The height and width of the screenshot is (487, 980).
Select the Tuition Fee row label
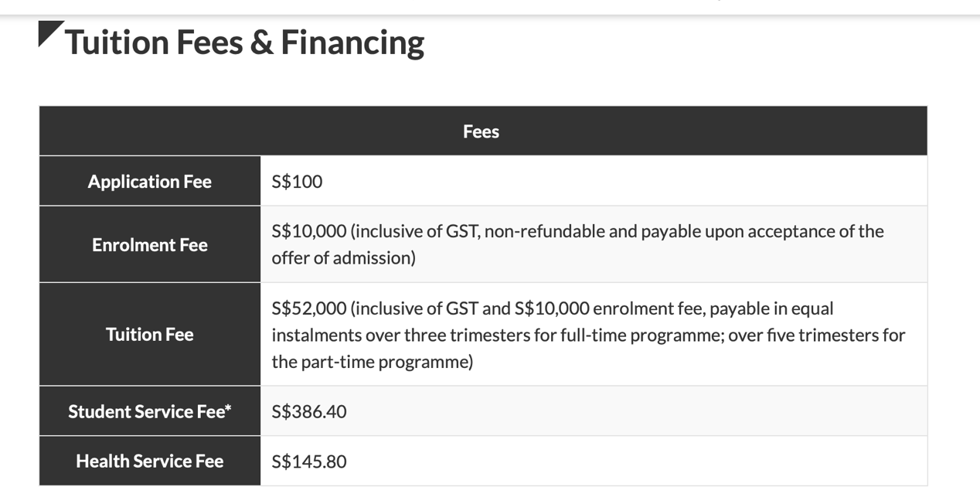pos(150,335)
